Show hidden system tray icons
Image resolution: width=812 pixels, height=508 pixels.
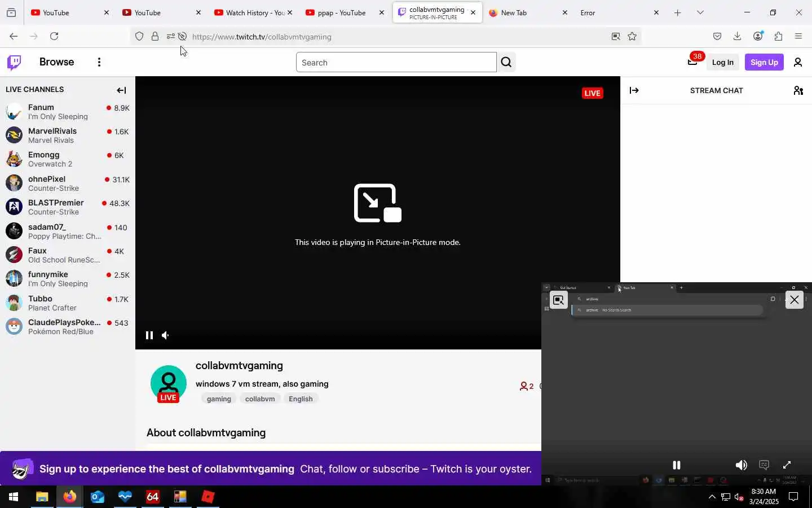(x=712, y=497)
